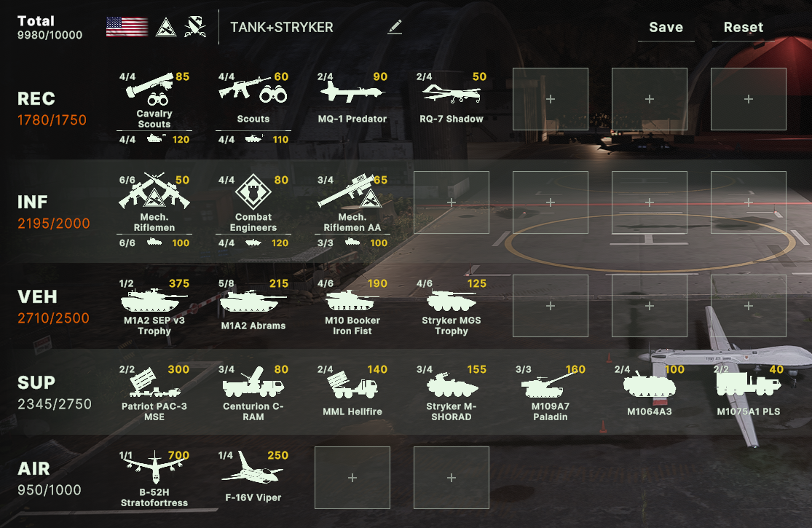
Task: Select the armored division triangle emblem
Action: coord(166,27)
